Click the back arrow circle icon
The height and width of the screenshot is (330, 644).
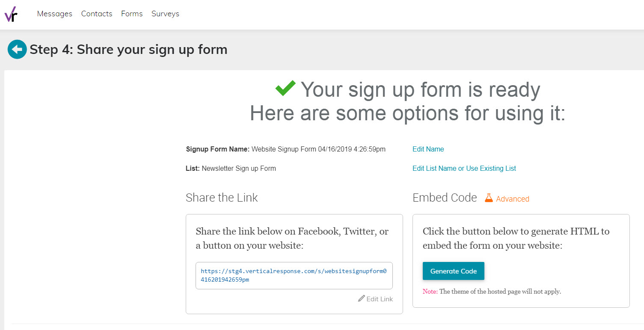coord(17,49)
